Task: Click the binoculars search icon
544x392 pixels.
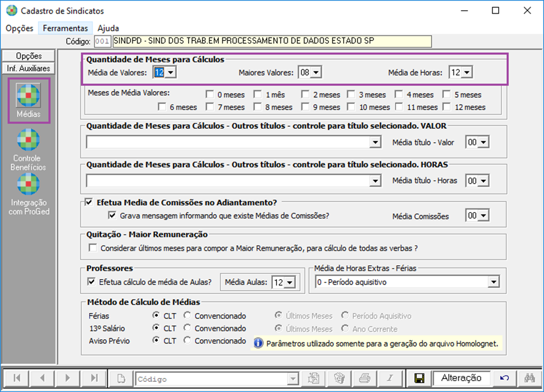Action: pos(530,378)
